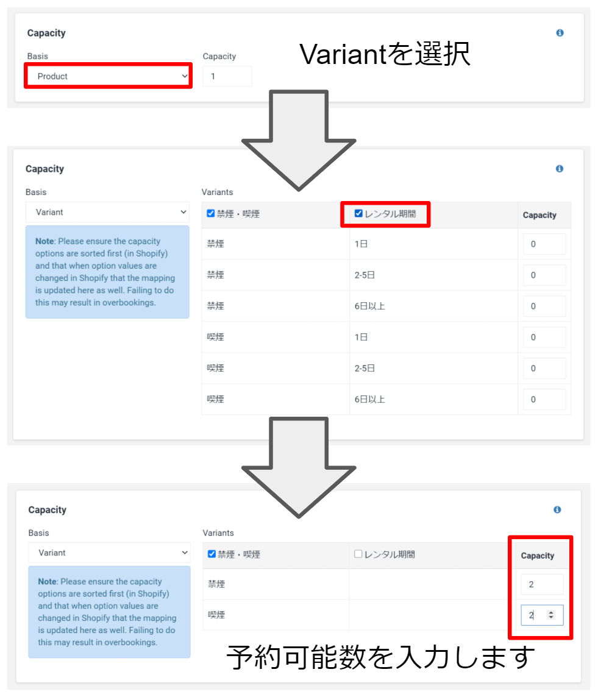Focus capacity field for 喫煙 1日 row
Screen dimensions: 598x700
(544, 337)
